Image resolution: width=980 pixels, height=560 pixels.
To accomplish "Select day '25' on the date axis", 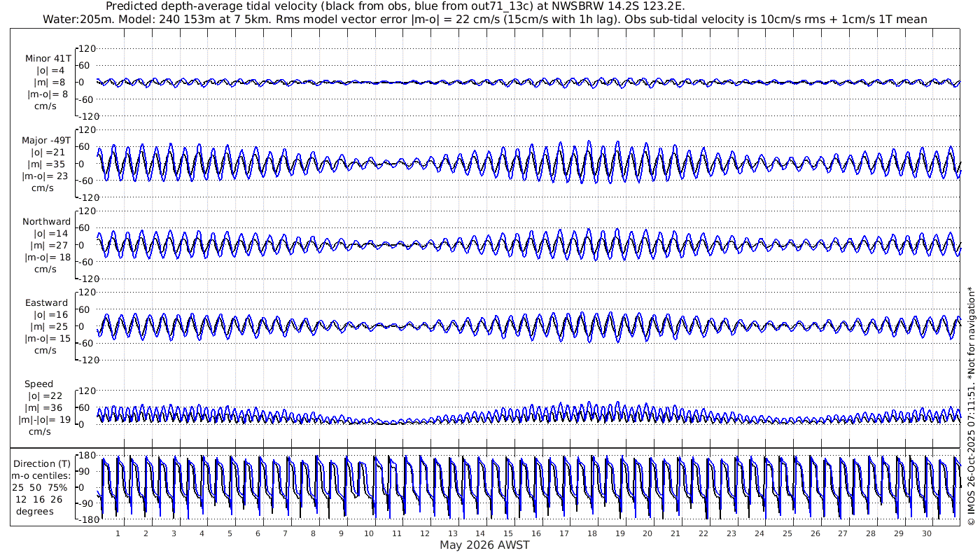I will (787, 533).
